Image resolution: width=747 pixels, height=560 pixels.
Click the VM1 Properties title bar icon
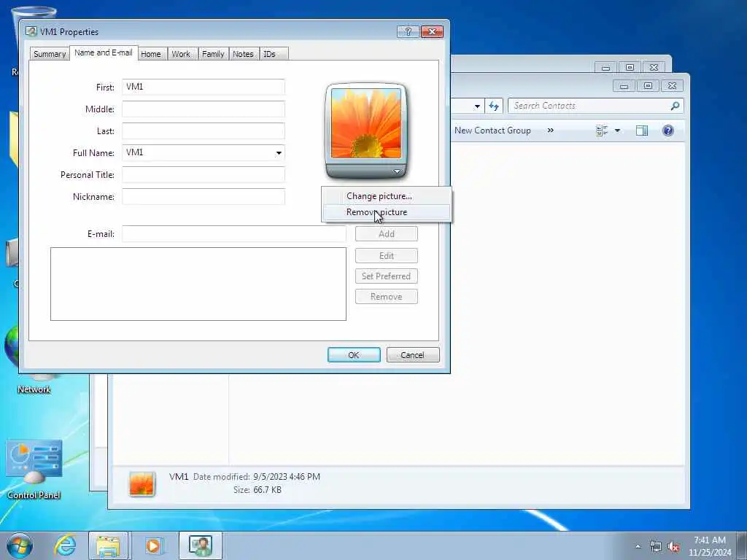[31, 32]
